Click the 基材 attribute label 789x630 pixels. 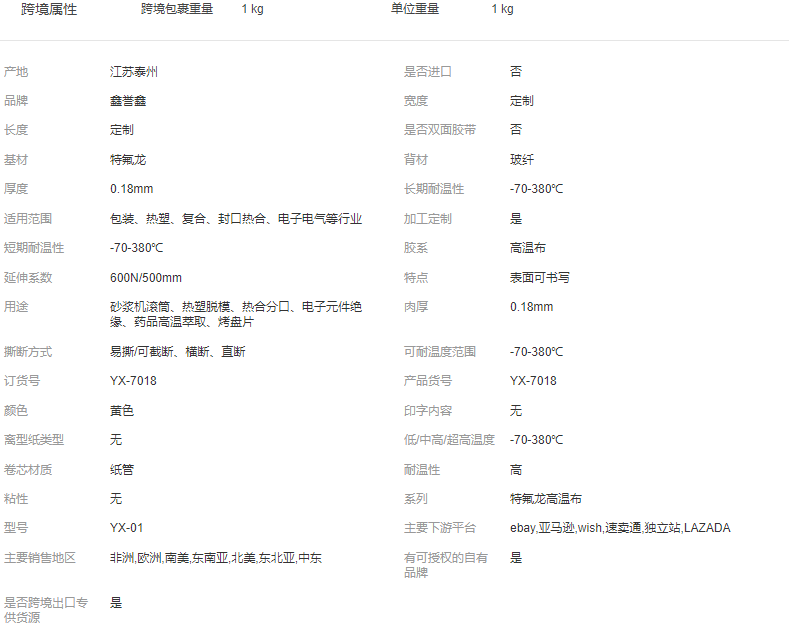coord(16,160)
